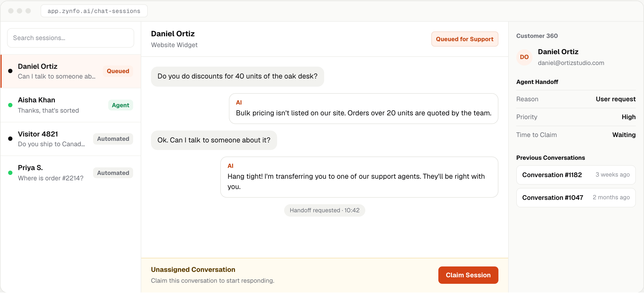Click the Claim Session button

pos(468,275)
